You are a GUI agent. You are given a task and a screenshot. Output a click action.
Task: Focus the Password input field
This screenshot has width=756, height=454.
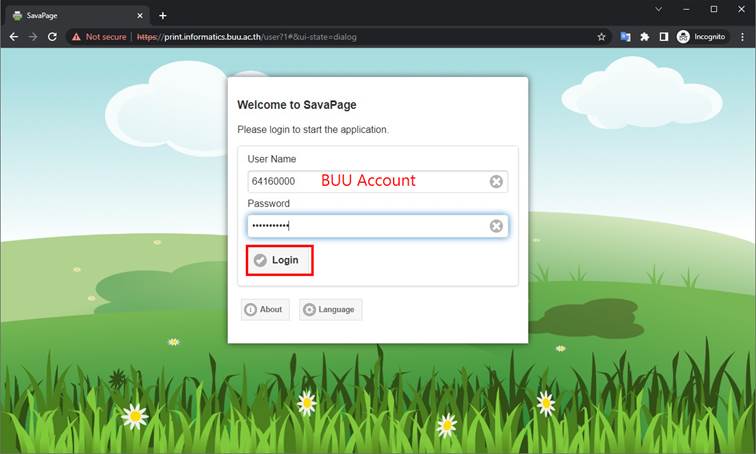point(378,226)
